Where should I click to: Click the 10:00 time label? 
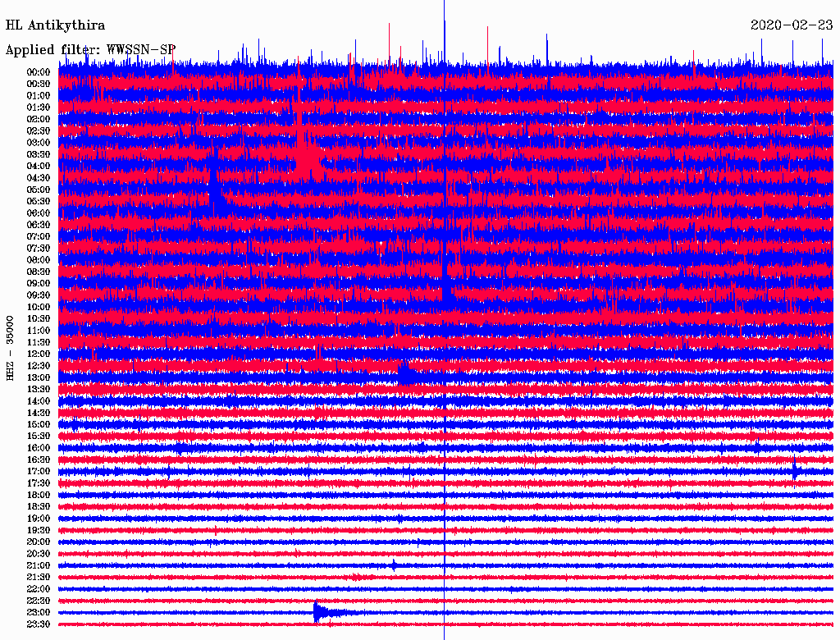39,307
